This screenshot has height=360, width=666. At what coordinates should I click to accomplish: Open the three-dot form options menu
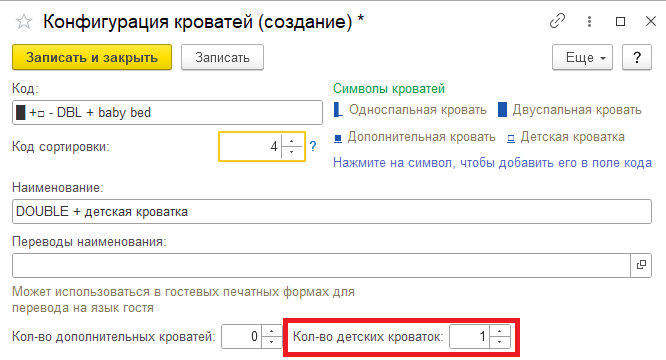(589, 21)
